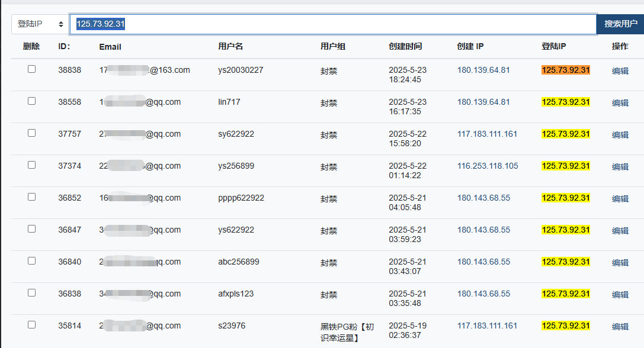Open the 登陆IP search type dropdown

40,24
